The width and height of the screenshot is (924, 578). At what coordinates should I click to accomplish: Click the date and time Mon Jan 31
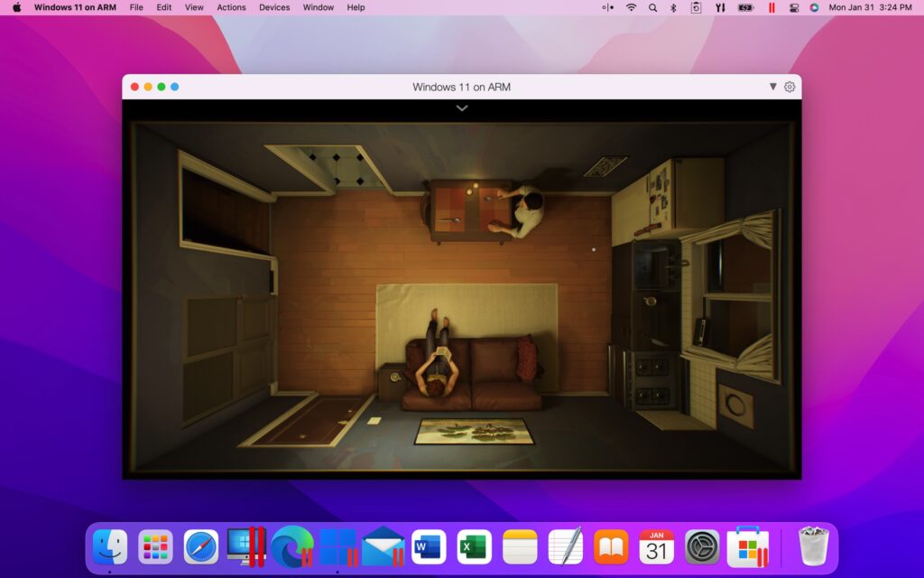(871, 7)
